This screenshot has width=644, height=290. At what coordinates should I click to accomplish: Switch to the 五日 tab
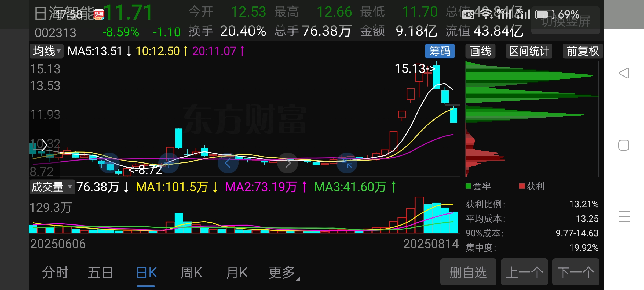[100, 273]
